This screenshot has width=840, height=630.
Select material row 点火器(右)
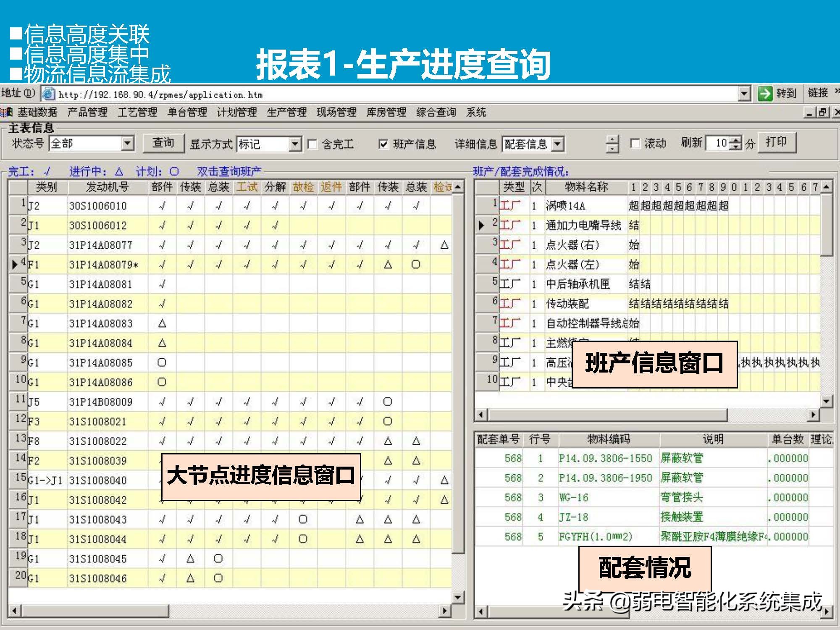[647, 245]
